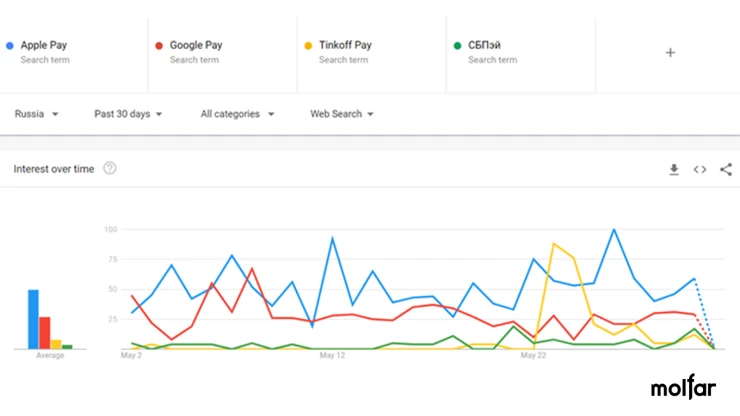Image resolution: width=740 pixels, height=416 pixels.
Task: Add a comparison term with plus
Action: (670, 52)
